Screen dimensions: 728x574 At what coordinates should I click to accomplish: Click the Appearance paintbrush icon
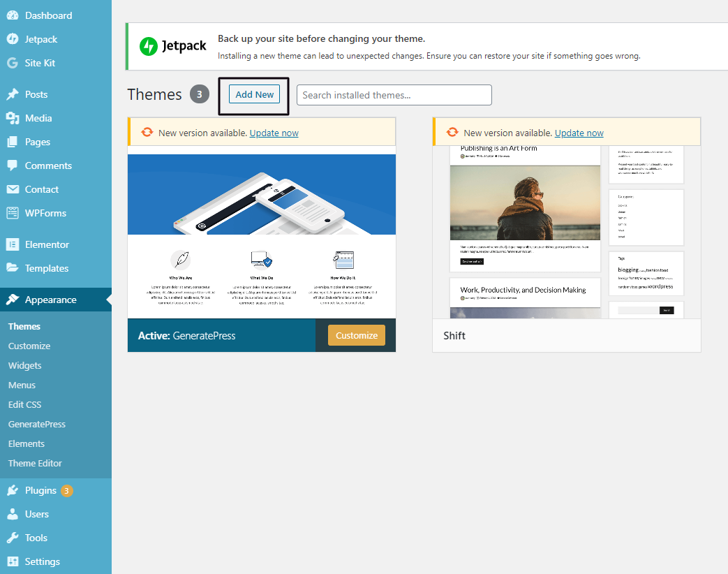click(13, 300)
